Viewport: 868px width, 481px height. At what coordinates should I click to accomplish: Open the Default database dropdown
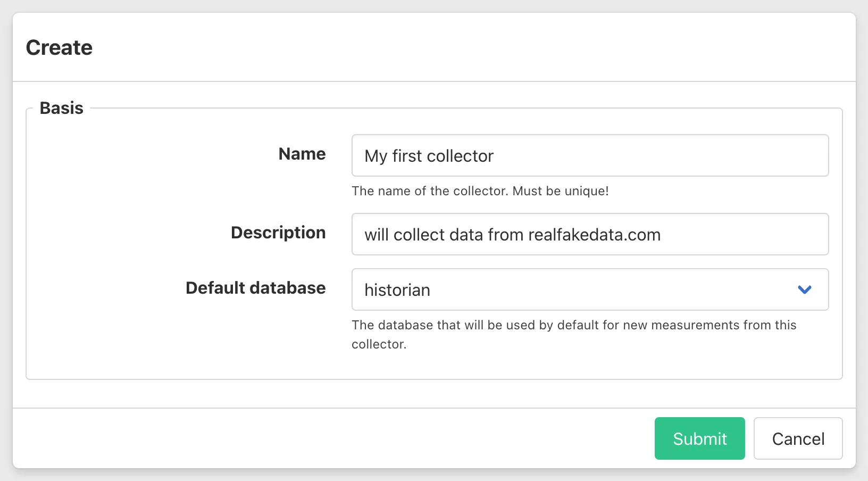(590, 289)
